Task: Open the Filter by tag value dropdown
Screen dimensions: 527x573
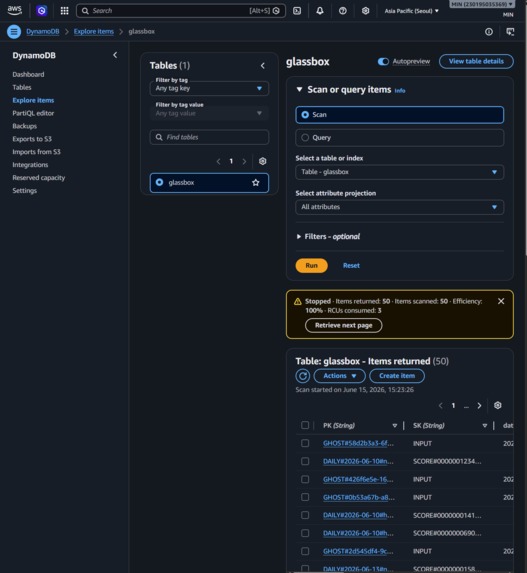Action: tap(209, 113)
